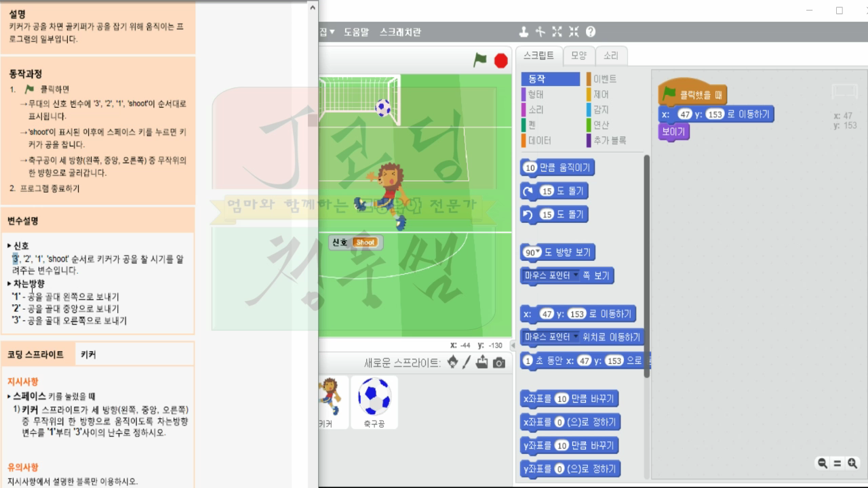The height and width of the screenshot is (488, 868).
Task: Click the y좌표를 0 (으)로 정하기 block
Action: [x=570, y=469]
